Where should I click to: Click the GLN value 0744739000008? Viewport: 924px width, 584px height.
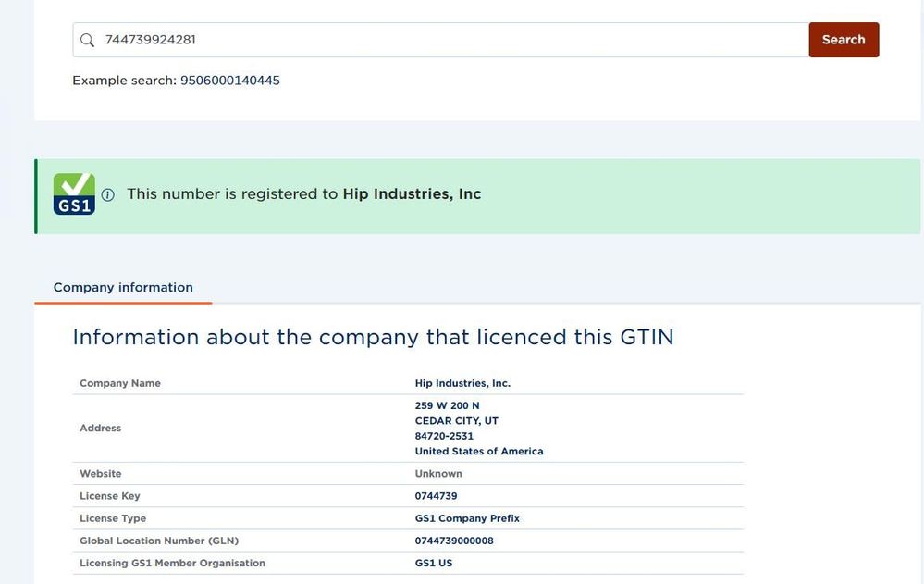pyautogui.click(x=454, y=541)
